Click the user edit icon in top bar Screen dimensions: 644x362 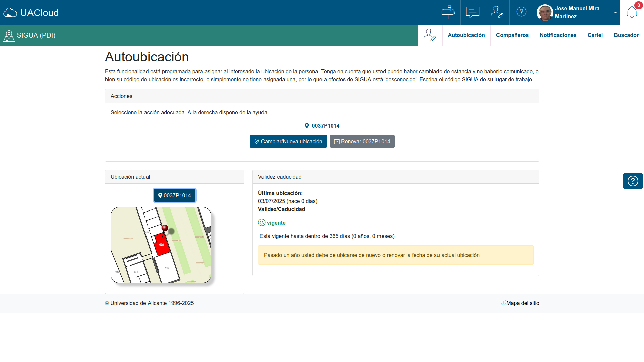coord(497,12)
